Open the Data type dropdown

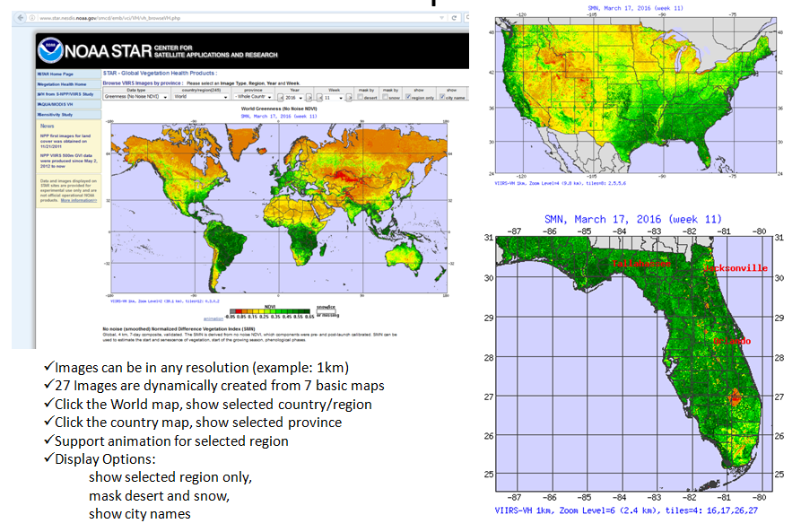click(135, 96)
